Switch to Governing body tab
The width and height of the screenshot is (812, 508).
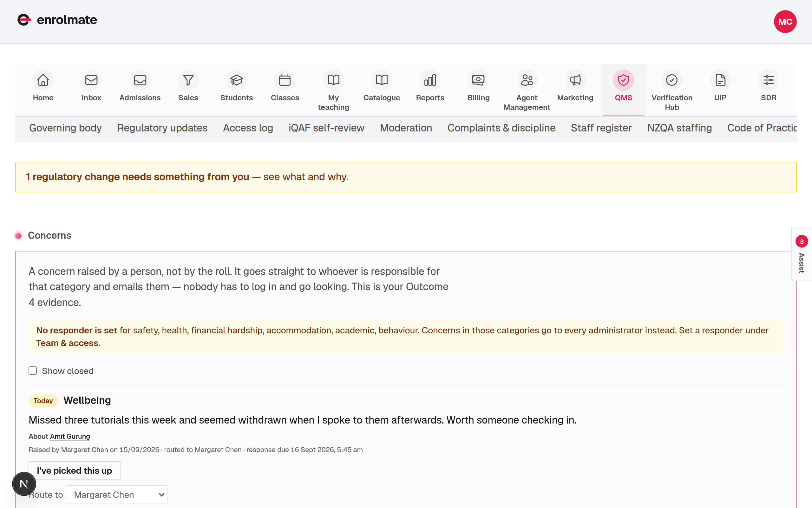(x=65, y=128)
